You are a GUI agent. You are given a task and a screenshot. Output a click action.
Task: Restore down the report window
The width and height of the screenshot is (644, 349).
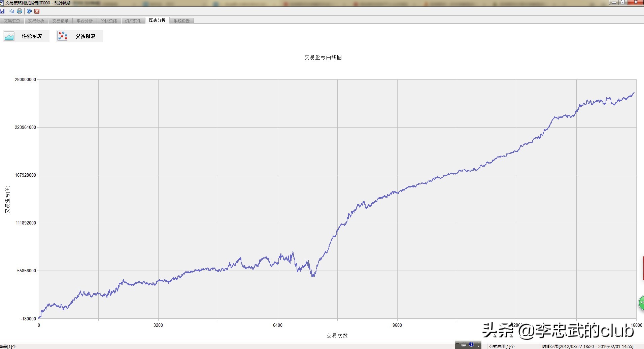coord(623,2)
